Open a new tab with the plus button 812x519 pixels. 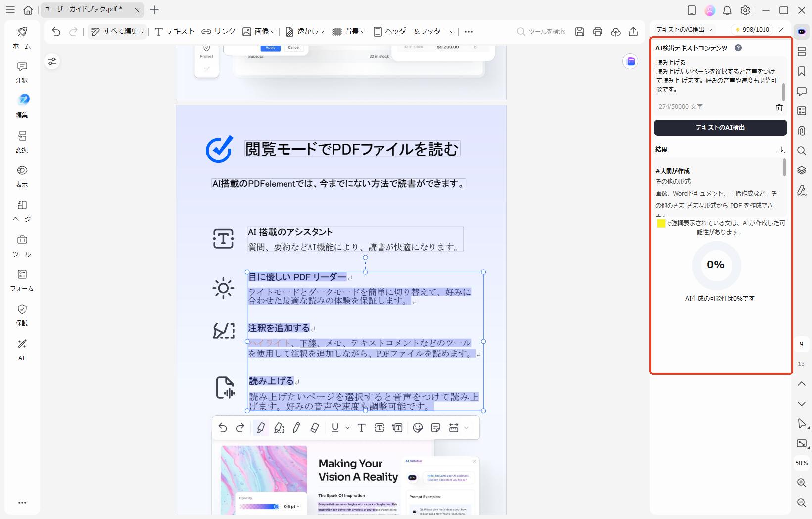[155, 10]
